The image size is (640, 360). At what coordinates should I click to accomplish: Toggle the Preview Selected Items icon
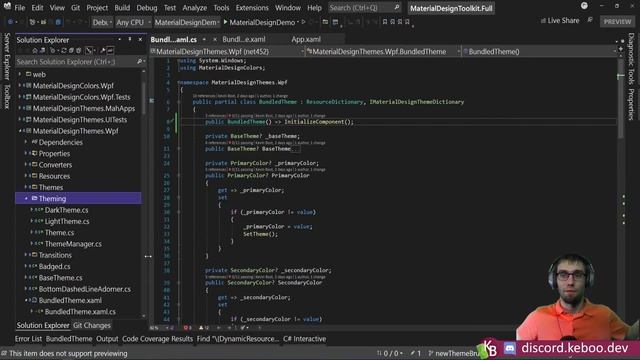pyautogui.click(x=110, y=50)
